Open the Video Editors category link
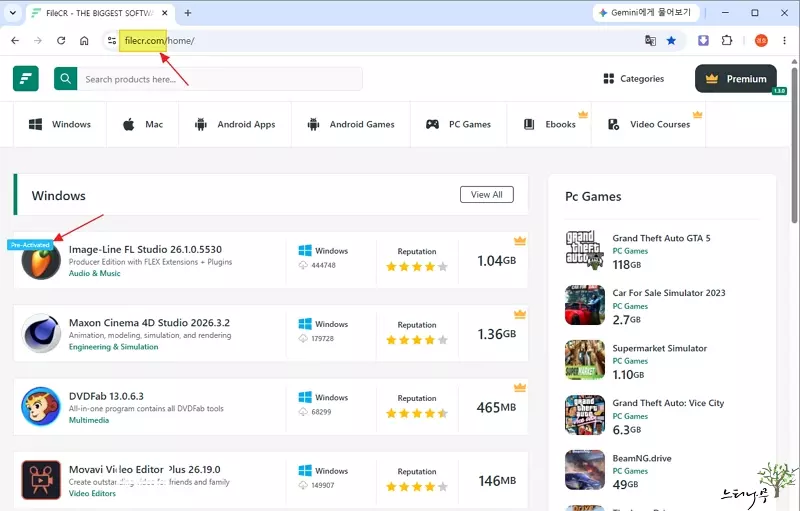Screen dimensions: 800x511 (x=92, y=494)
